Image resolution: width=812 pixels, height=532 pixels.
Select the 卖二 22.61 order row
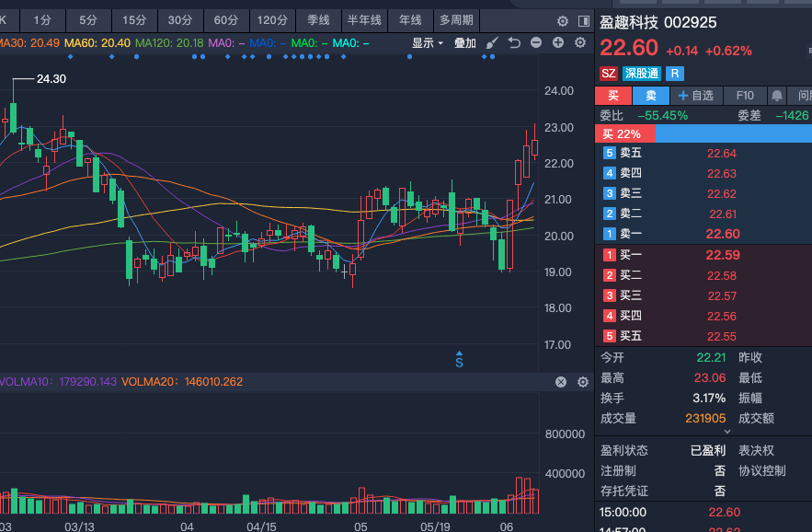coord(703,214)
